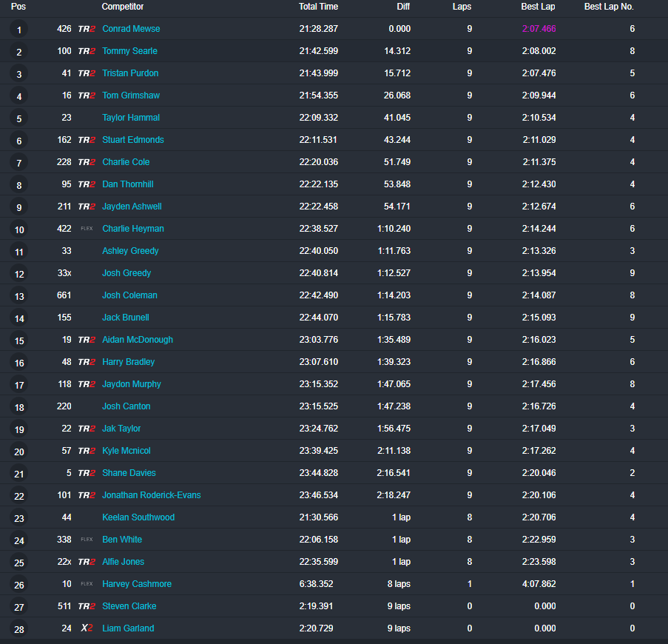This screenshot has width=668, height=644.
Task: Click FLEX logo beside Charlie Heyman
Action: 87,229
